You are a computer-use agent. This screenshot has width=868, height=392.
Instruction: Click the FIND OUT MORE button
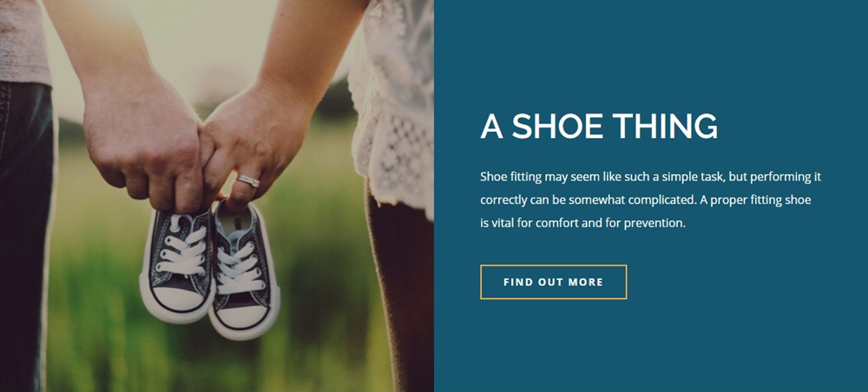[x=553, y=282]
